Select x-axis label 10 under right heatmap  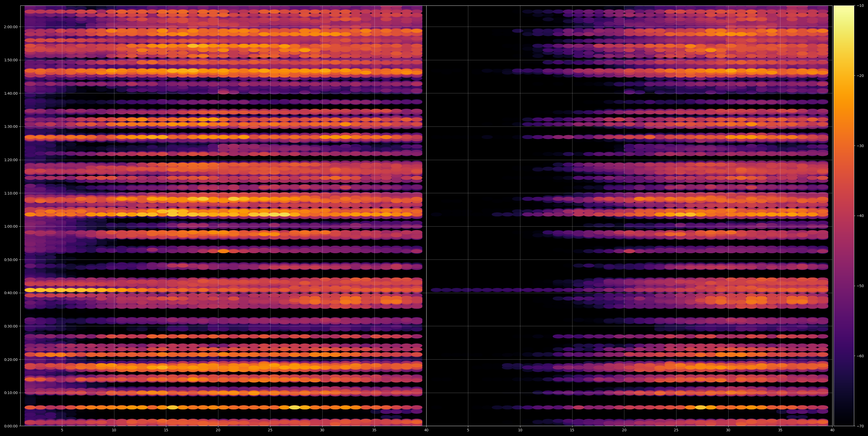(x=520, y=430)
